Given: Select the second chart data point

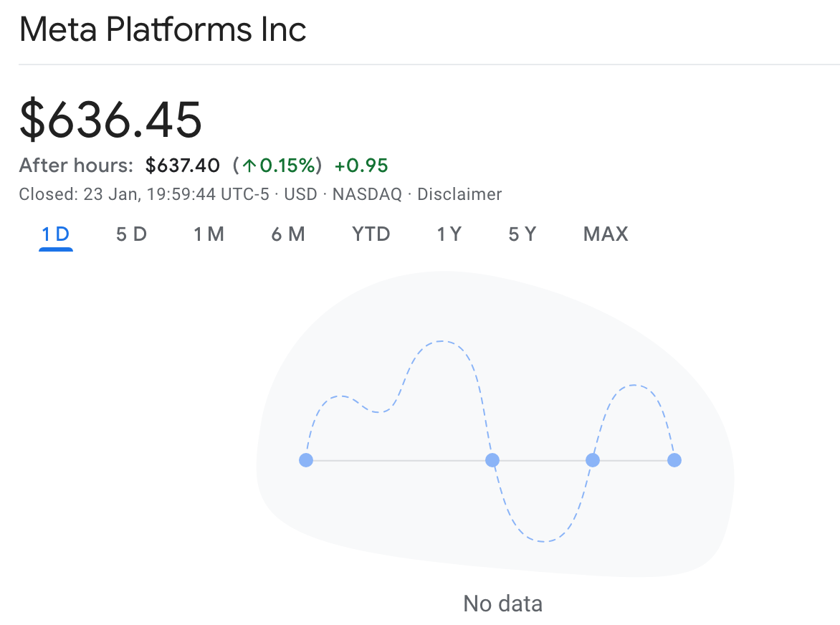Looking at the screenshot, I should [x=492, y=459].
